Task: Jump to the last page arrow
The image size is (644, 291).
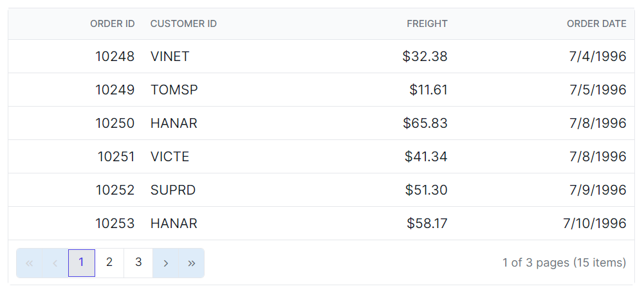Action: [192, 263]
